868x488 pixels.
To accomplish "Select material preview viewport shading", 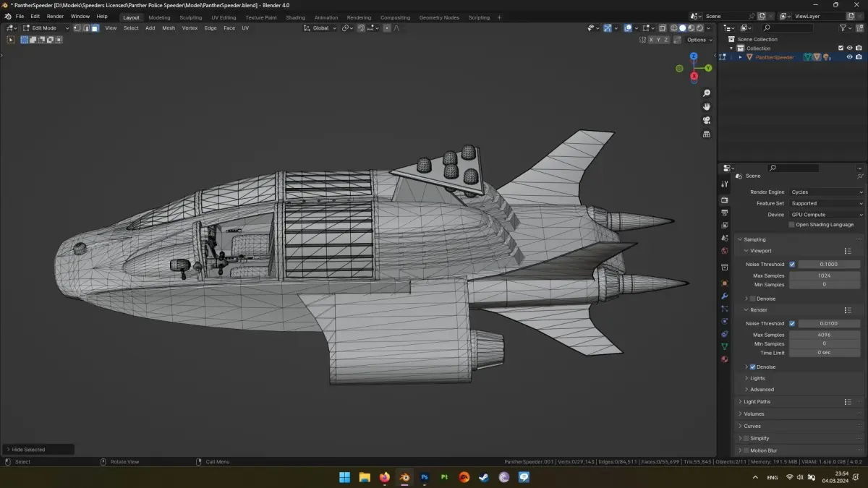I will [691, 28].
